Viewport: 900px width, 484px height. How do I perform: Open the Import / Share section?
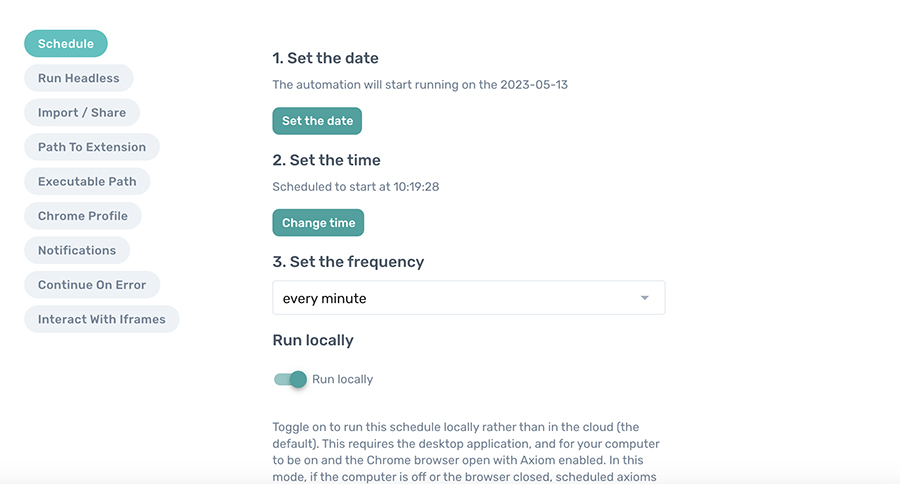pyautogui.click(x=82, y=113)
